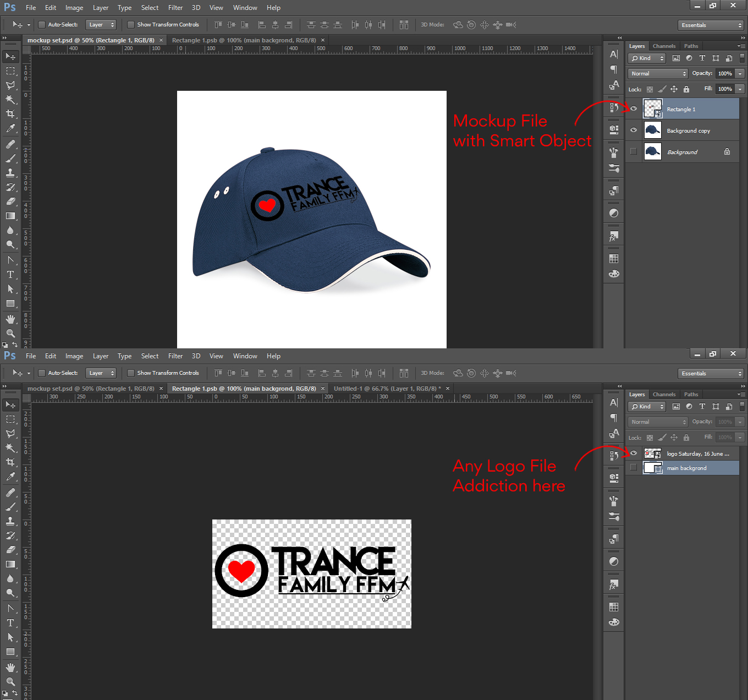Select the logo Saturday, 16 June layer

click(x=697, y=454)
